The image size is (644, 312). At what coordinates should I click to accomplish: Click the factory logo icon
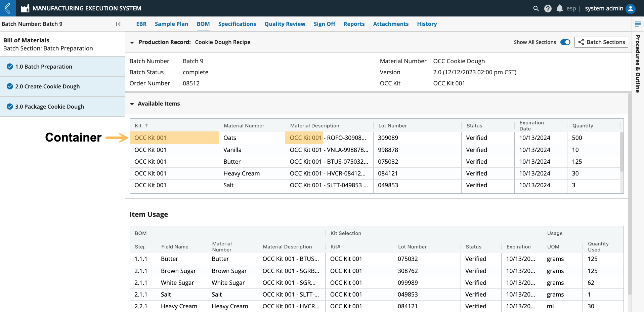25,8
